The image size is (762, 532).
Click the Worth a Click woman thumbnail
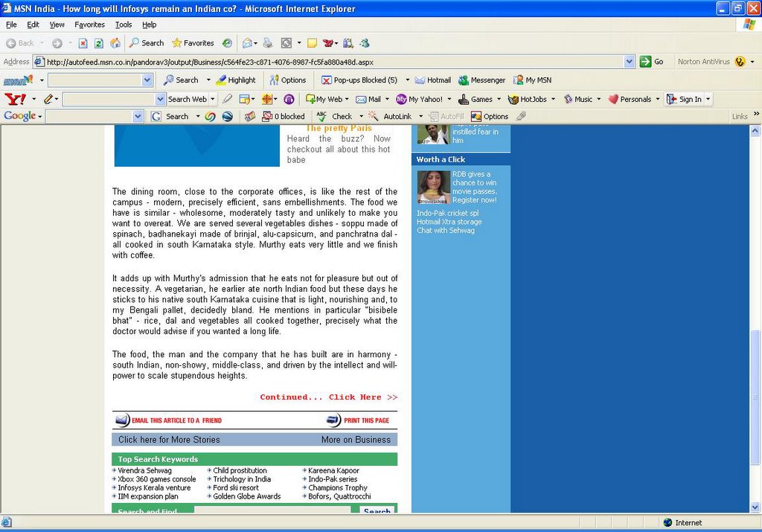(x=433, y=188)
